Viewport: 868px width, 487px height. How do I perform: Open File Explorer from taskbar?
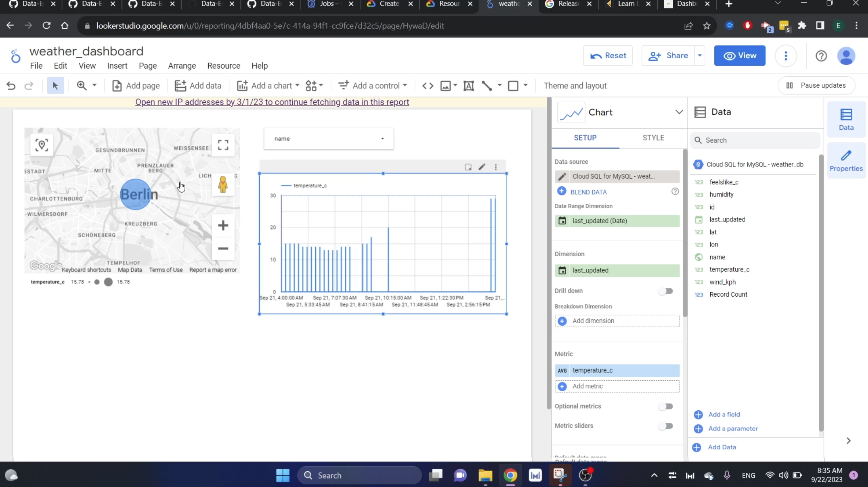coord(485,475)
